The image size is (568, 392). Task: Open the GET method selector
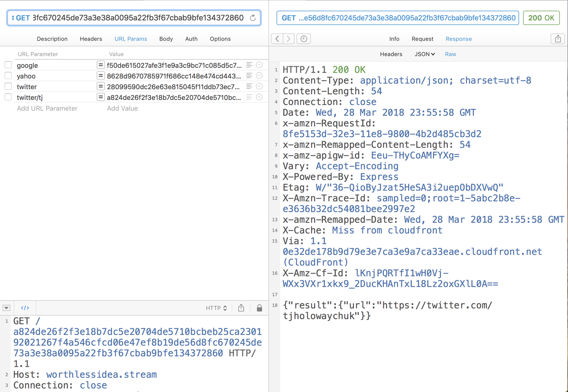coord(20,18)
